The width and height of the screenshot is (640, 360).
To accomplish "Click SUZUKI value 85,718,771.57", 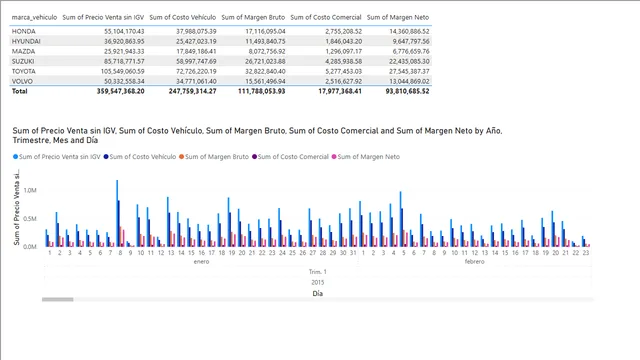I will pos(124,61).
